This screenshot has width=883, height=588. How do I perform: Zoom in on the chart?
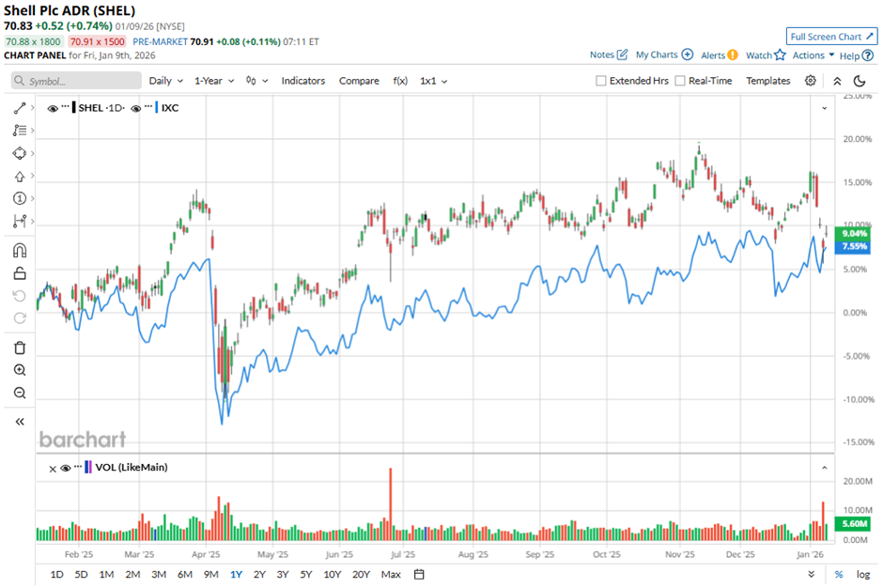pos(19,370)
